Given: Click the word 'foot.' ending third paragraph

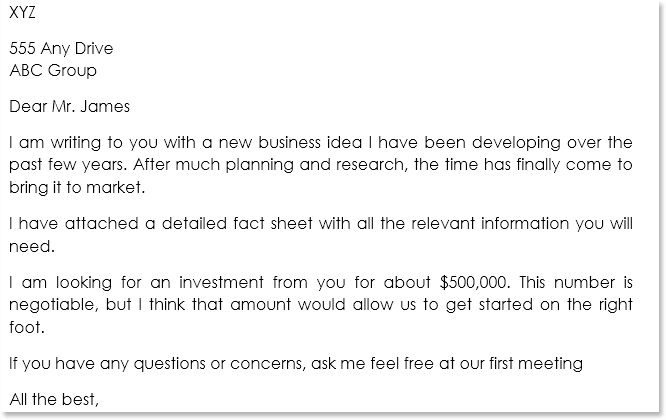Looking at the screenshot, I should click(27, 327).
